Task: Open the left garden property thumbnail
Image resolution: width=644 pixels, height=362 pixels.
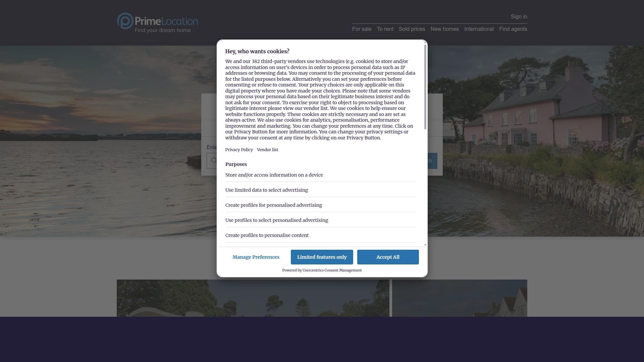Action: (x=253, y=298)
